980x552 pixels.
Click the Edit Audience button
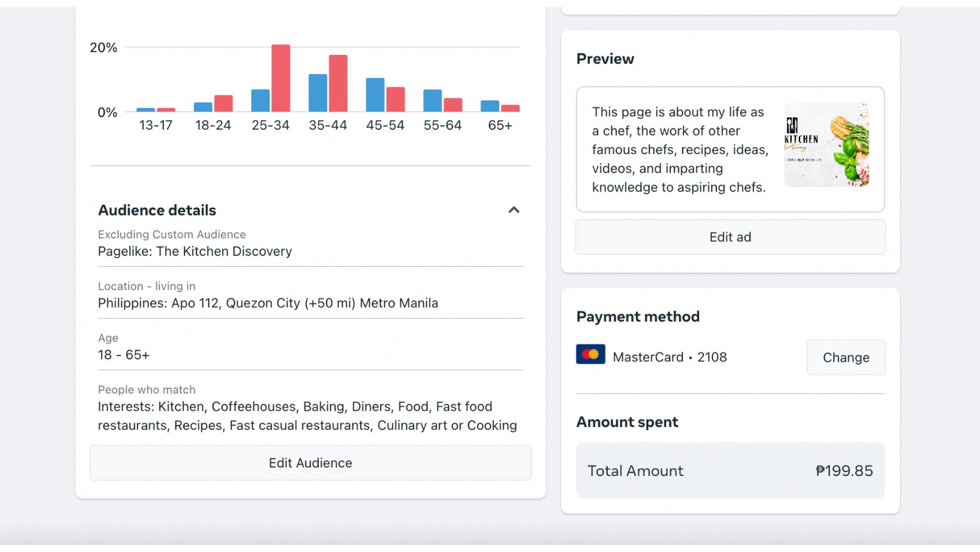310,463
